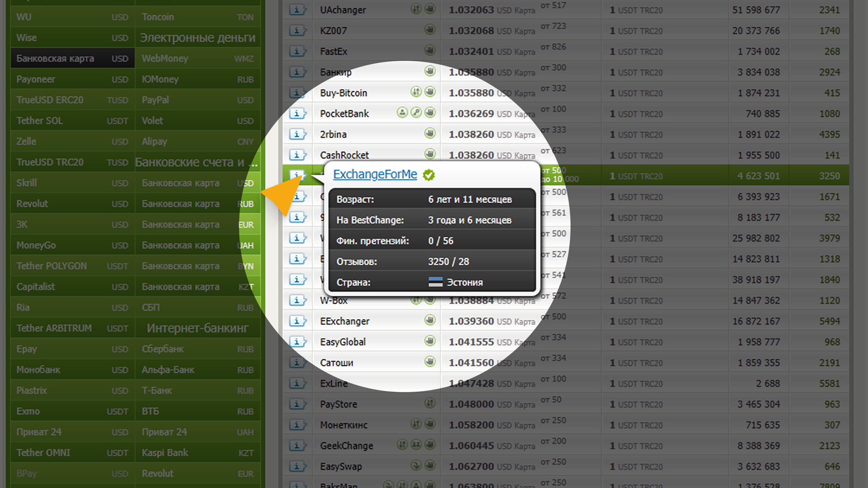The height and width of the screenshot is (488, 868).
Task: Select WebMoney WMZ in receive column
Action: (x=198, y=58)
